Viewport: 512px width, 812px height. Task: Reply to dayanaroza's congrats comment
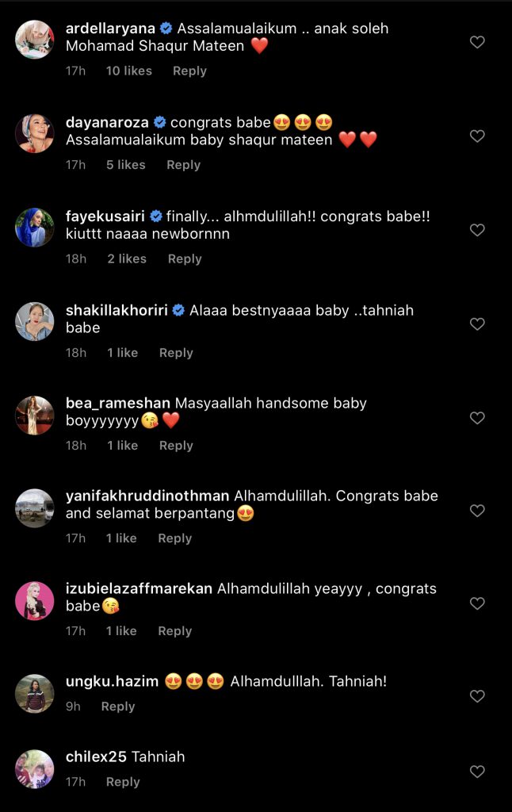tap(183, 165)
